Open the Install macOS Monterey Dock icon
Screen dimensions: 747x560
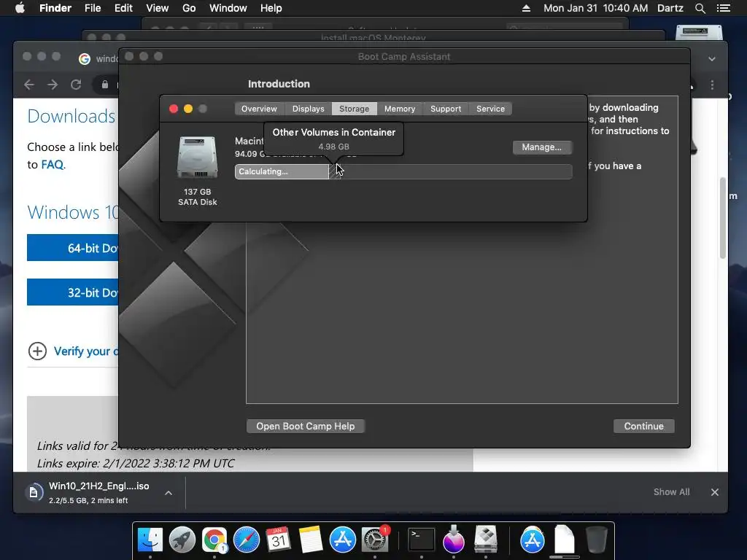tap(454, 540)
